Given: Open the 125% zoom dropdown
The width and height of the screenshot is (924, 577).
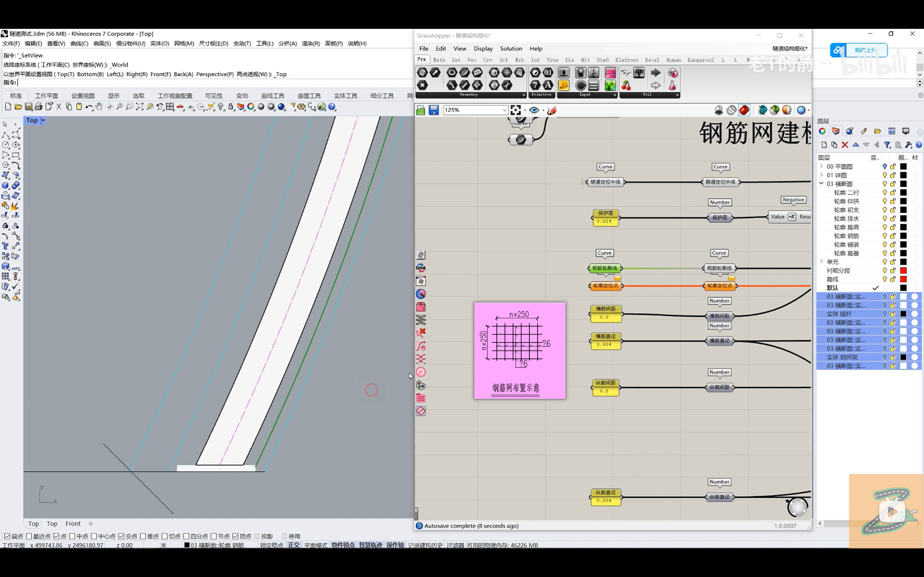Looking at the screenshot, I should click(504, 110).
